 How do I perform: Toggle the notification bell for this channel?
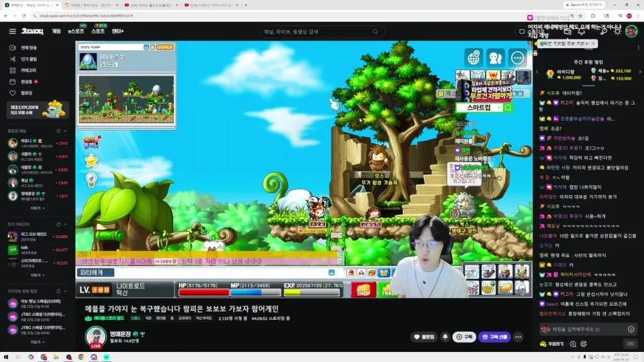(445, 337)
